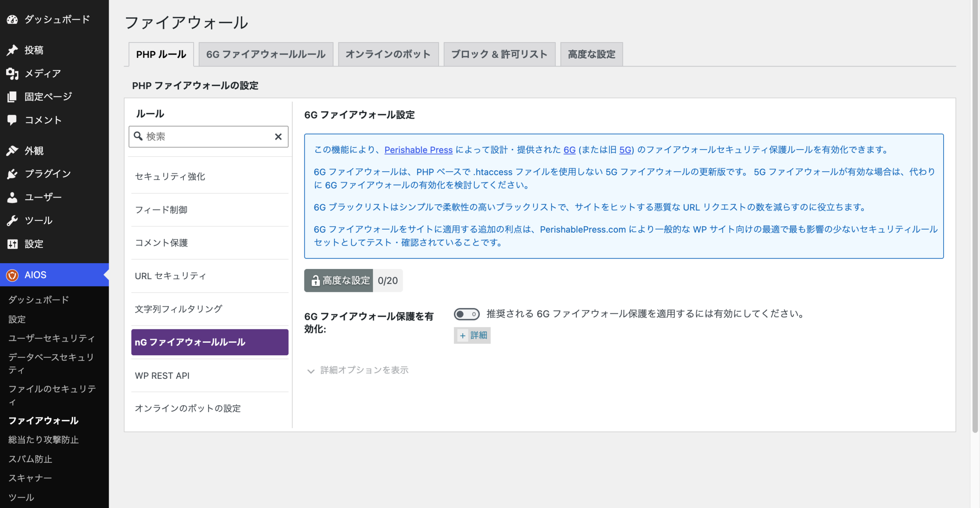
Task: Expand the ＋詳細 details button
Action: coord(472,335)
